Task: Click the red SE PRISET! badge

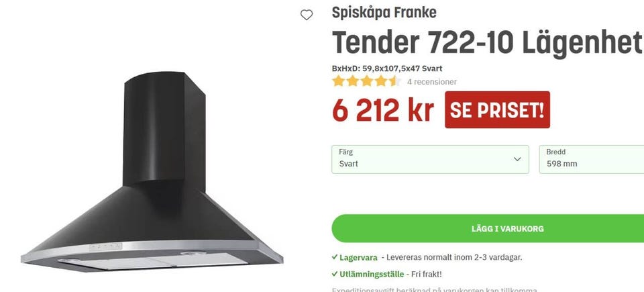Action: point(497,110)
